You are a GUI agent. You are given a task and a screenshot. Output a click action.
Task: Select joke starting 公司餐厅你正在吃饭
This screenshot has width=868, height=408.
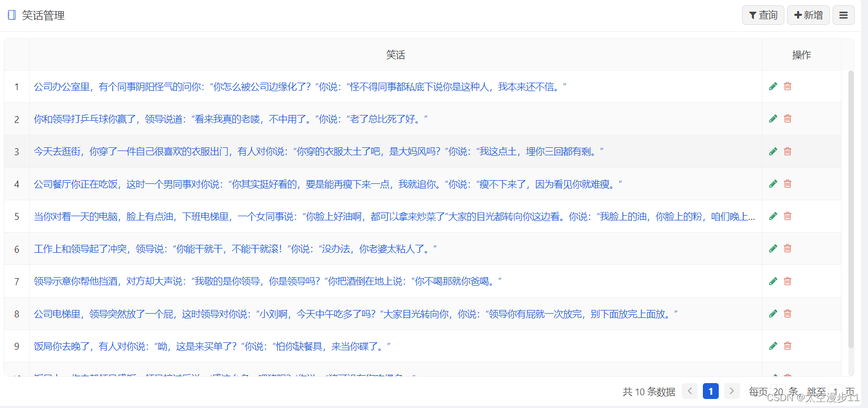pyautogui.click(x=328, y=184)
